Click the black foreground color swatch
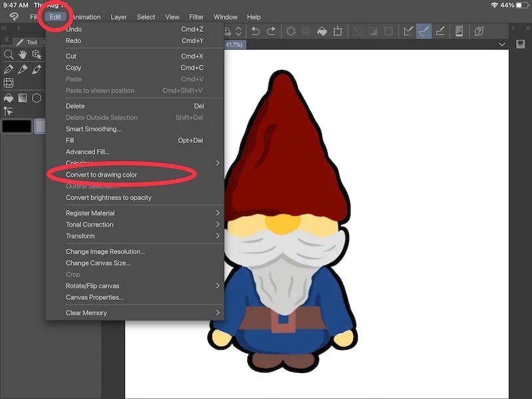The image size is (532, 399). 15,125
